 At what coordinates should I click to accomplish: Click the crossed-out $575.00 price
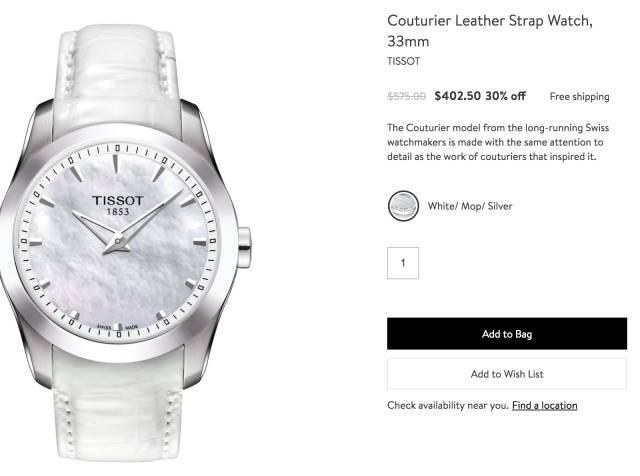tap(407, 96)
